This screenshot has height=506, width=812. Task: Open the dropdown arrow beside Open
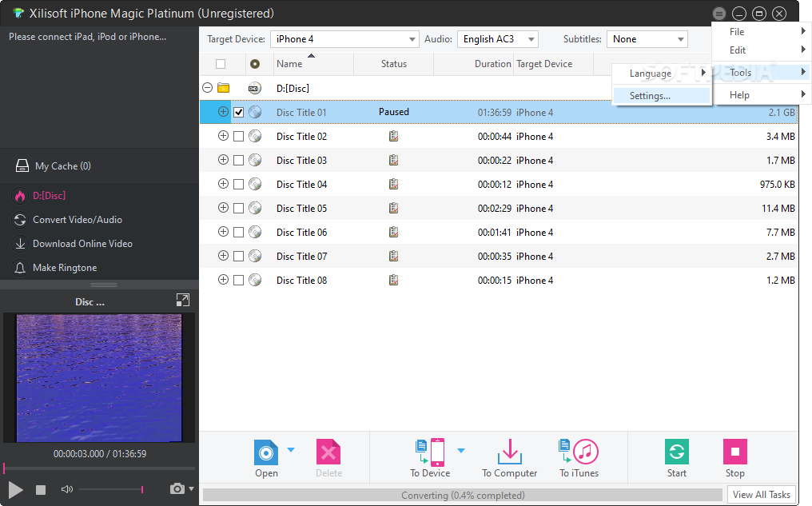tap(291, 450)
